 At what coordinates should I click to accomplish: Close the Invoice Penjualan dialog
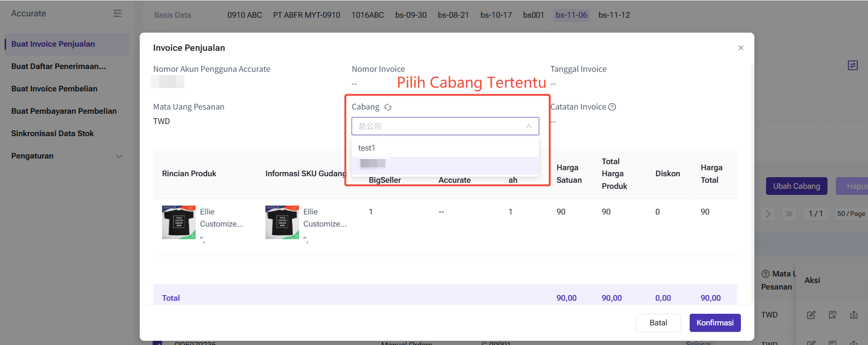(740, 48)
